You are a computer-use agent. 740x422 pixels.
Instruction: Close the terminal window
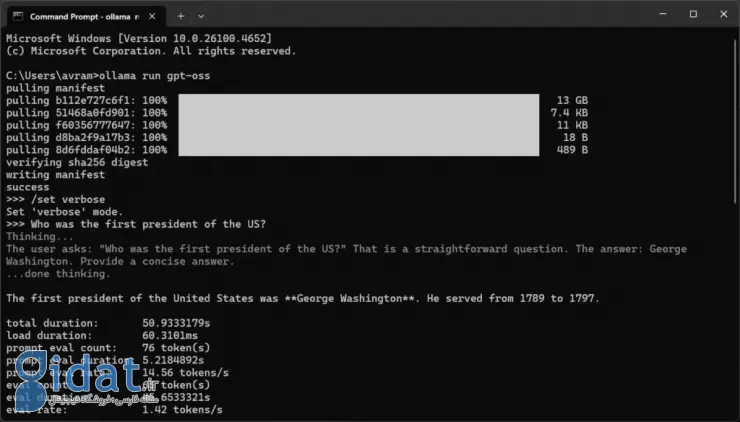tap(723, 14)
